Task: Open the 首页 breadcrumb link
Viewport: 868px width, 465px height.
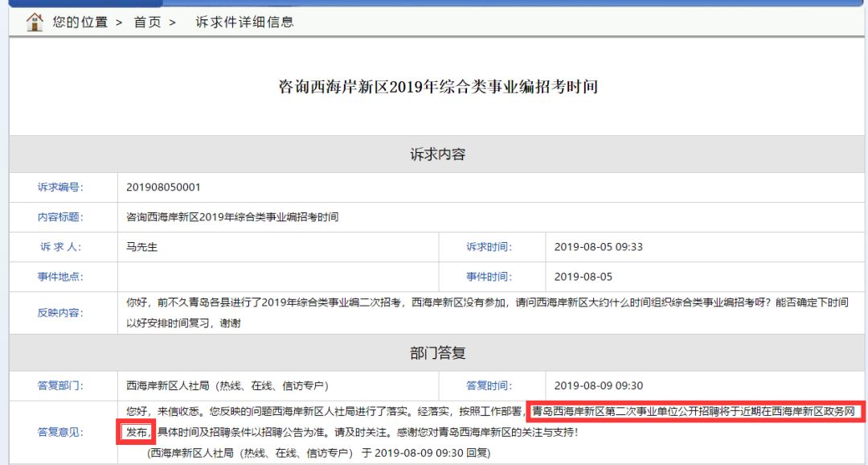Action: click(147, 23)
